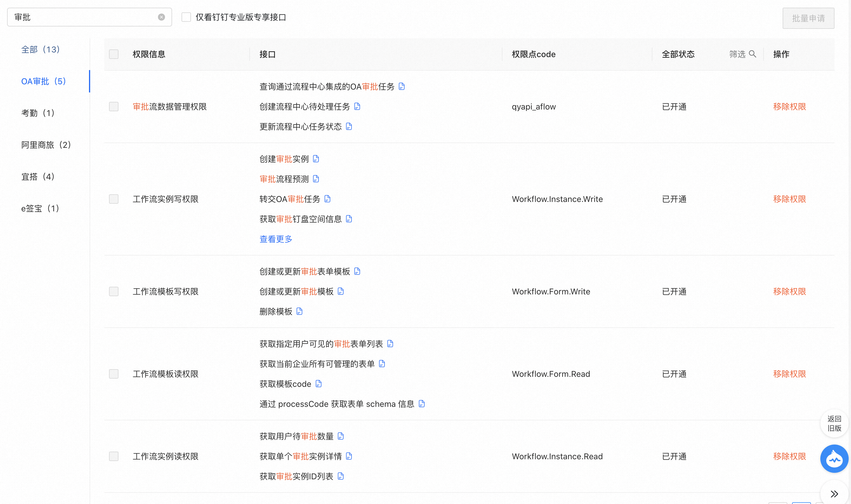This screenshot has width=851, height=504.
Task: Enable 仅看钉钉专业版专享接口 checkbox
Action: [x=186, y=17]
